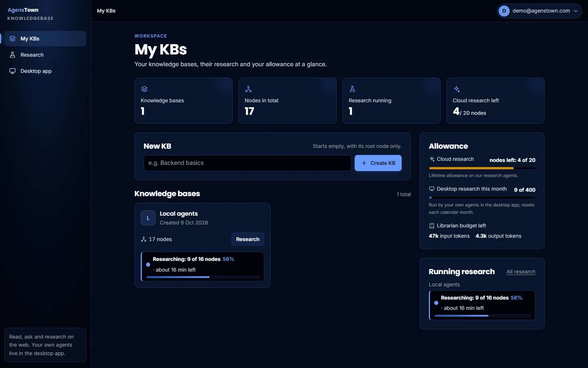Click the sidebar footer desktop app note
The height and width of the screenshot is (368, 588).
(x=46, y=345)
